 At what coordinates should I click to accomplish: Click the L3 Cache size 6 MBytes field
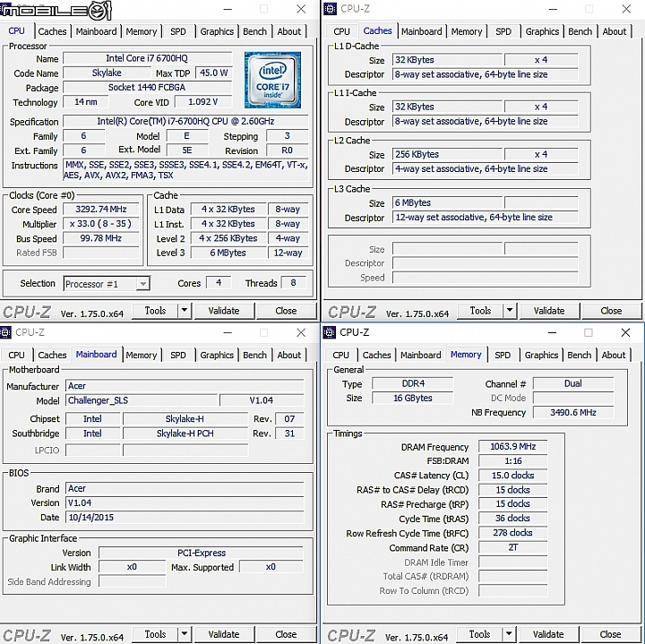click(x=448, y=202)
